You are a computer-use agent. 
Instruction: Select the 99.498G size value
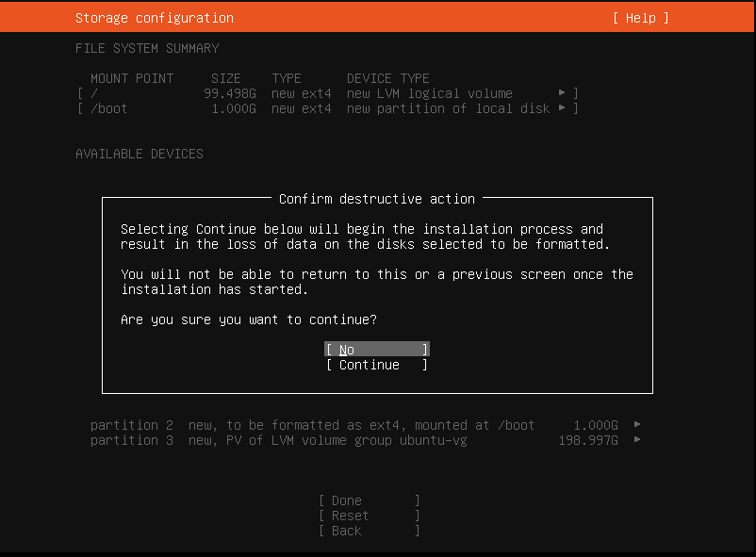(x=229, y=93)
